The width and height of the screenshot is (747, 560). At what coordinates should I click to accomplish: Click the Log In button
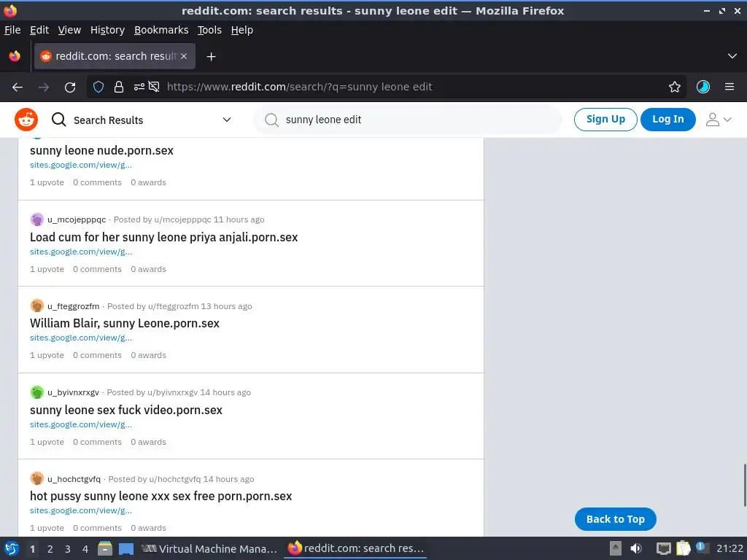(x=668, y=119)
